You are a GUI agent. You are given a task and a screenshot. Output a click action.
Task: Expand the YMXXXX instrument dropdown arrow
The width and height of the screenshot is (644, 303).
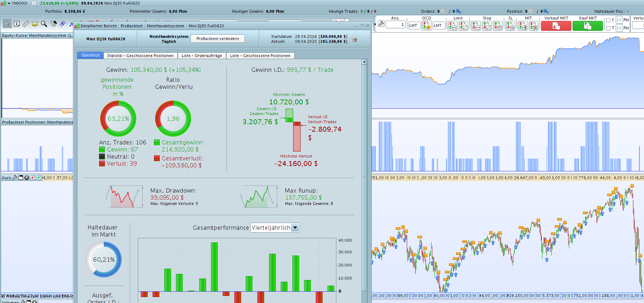[9, 3]
